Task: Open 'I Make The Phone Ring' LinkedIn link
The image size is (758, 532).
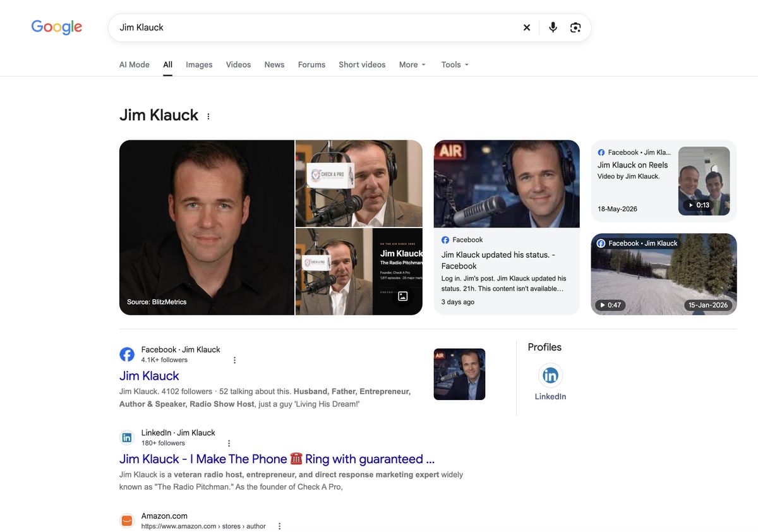Action: point(277,459)
